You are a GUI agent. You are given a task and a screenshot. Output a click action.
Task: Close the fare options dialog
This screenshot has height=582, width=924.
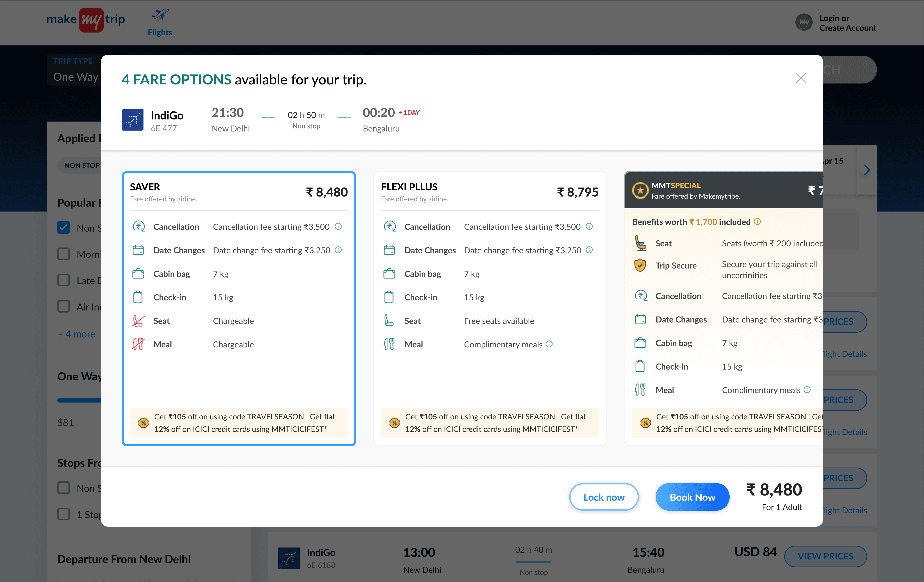tap(801, 78)
